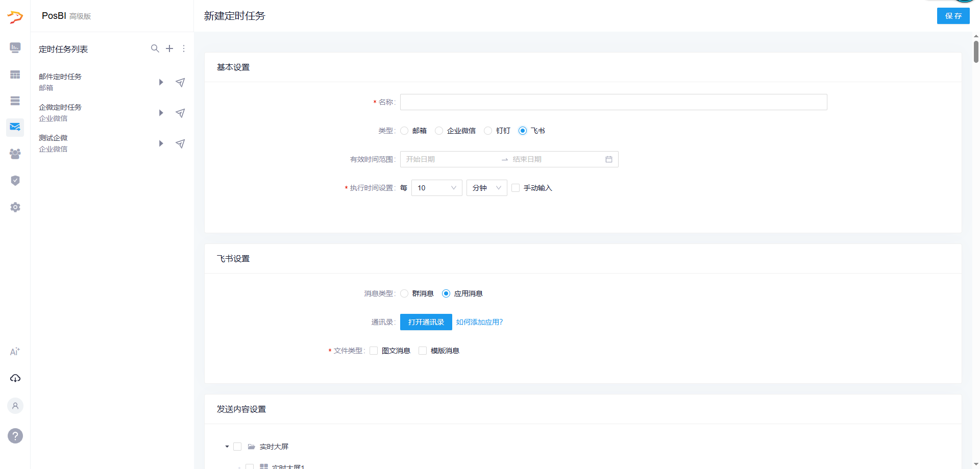Run the 企微定时任务 with play icon
The width and height of the screenshot is (980, 469).
pyautogui.click(x=161, y=113)
